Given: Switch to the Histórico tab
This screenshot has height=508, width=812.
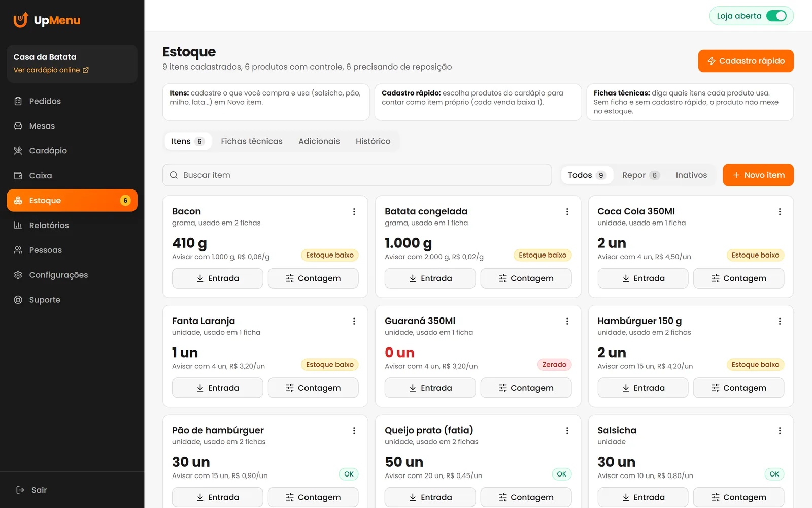Looking at the screenshot, I should pos(373,141).
